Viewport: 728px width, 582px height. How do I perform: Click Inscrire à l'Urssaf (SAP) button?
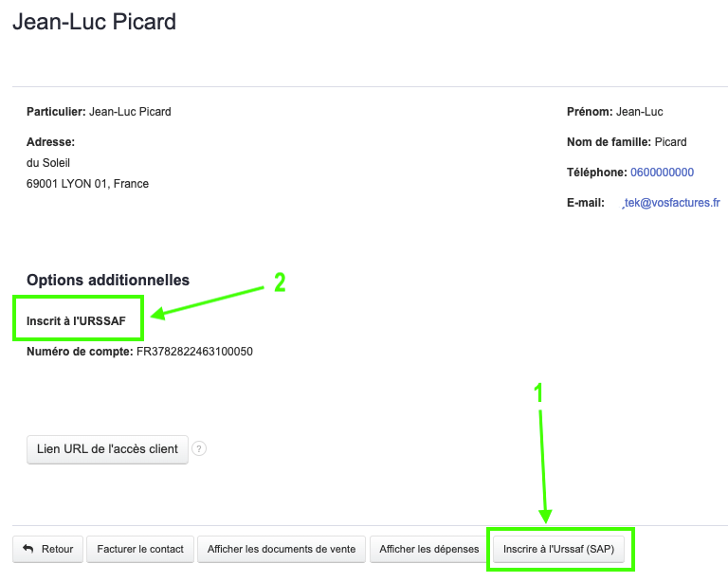[559, 549]
